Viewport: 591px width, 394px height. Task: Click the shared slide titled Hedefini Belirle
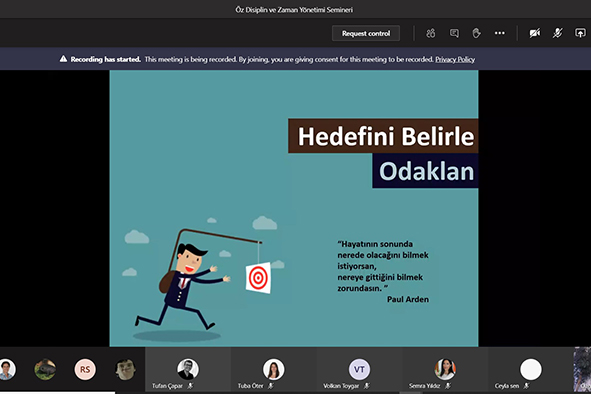coord(294,208)
